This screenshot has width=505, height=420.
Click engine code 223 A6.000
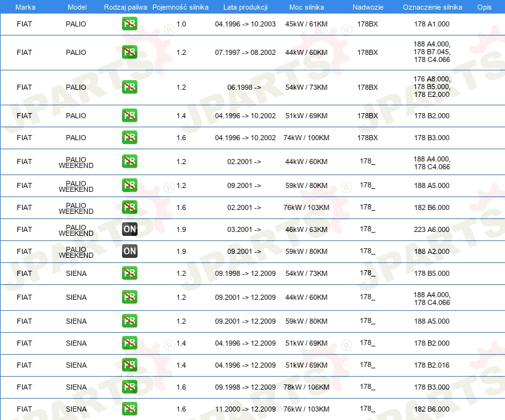pos(431,229)
